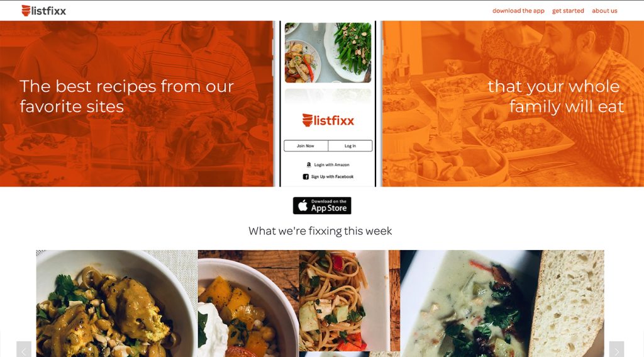
Task: Open the creamy soup with bread photo
Action: pos(502,303)
